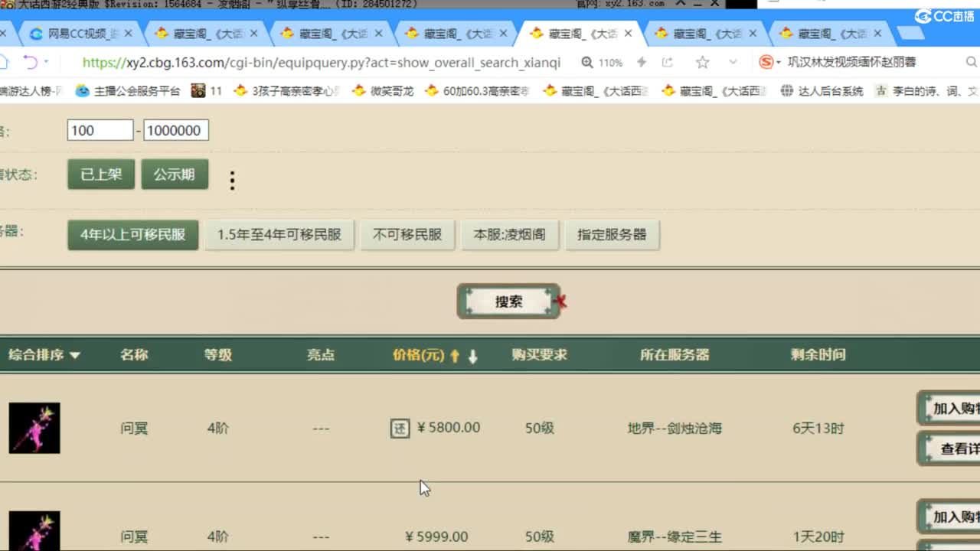The image size is (980, 551).
Task: Open bookmark 3孩子高亲密孝心
Action: click(286, 91)
